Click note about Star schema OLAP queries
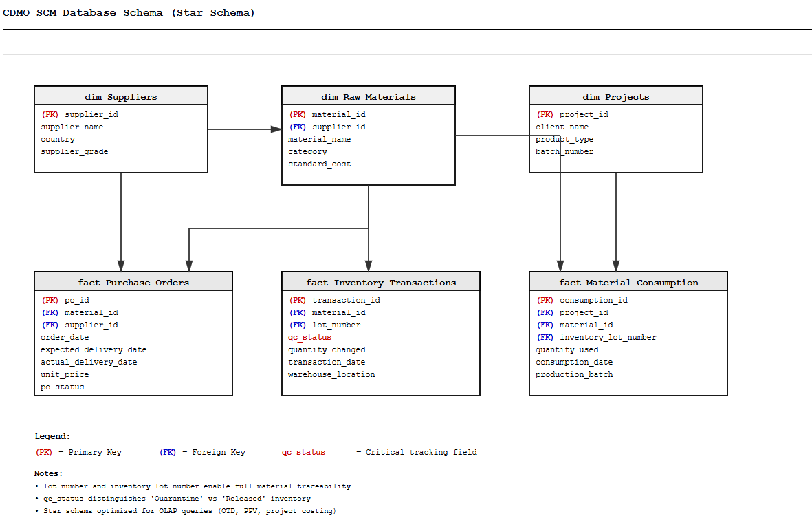This screenshot has width=812, height=529. (186, 511)
